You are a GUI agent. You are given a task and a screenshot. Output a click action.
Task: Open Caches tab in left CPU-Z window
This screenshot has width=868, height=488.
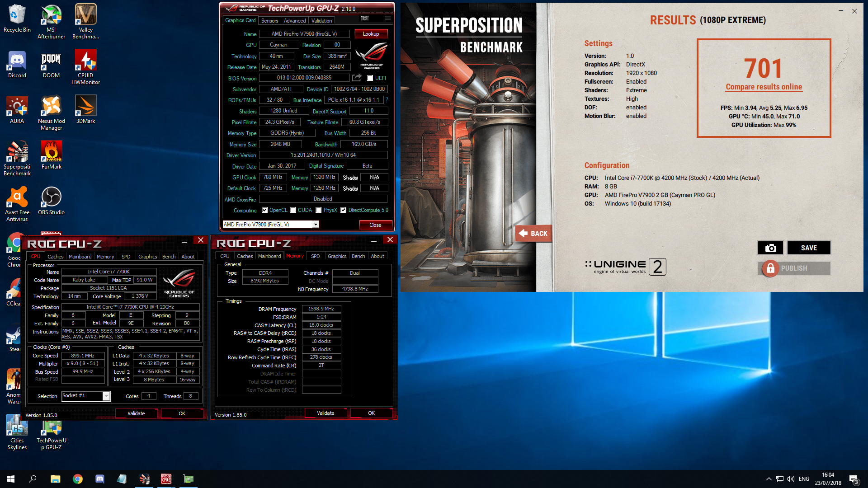click(56, 257)
